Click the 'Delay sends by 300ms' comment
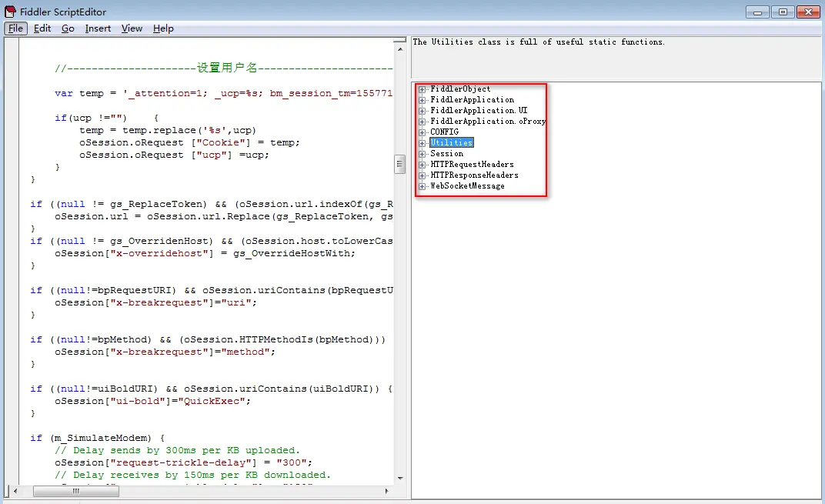Screen dimensions: 825x504 click(177, 450)
